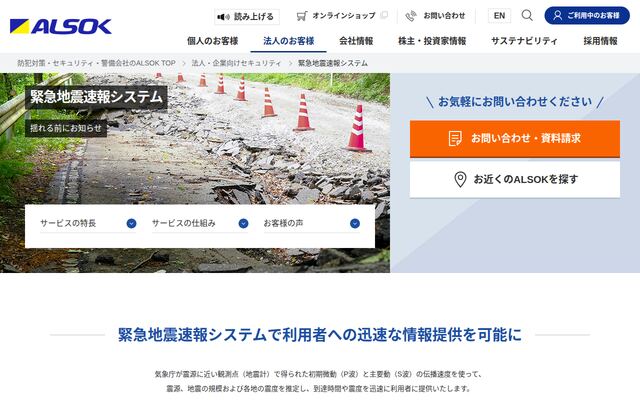This screenshot has width=640, height=400.
Task: Click 緊急地震速報システム breadcrumb text
Action: [333, 63]
